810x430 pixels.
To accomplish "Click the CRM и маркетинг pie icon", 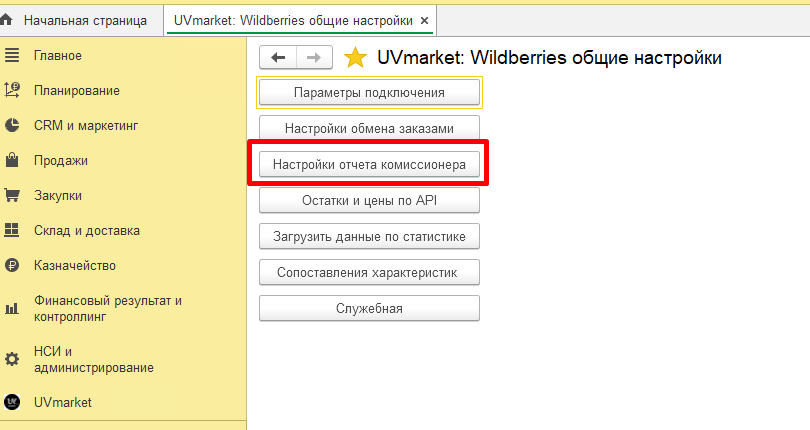I will (12, 126).
